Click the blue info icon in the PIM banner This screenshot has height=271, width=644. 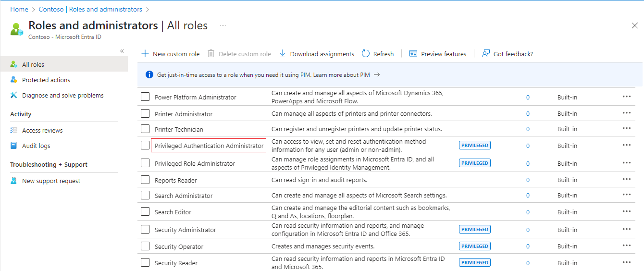(x=149, y=75)
